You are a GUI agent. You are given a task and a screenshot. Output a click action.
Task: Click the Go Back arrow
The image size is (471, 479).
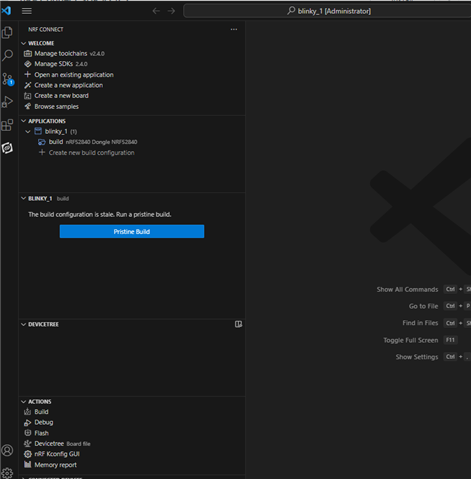pyautogui.click(x=156, y=11)
